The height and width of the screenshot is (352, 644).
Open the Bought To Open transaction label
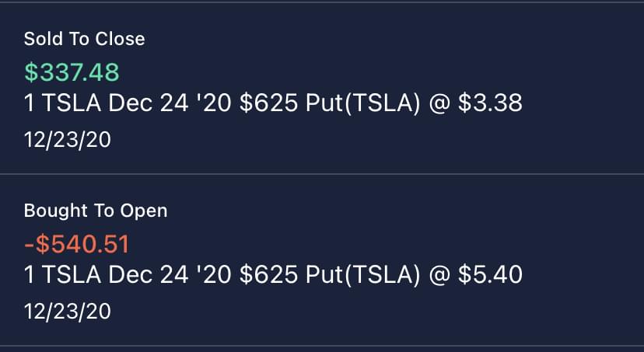coord(95,211)
